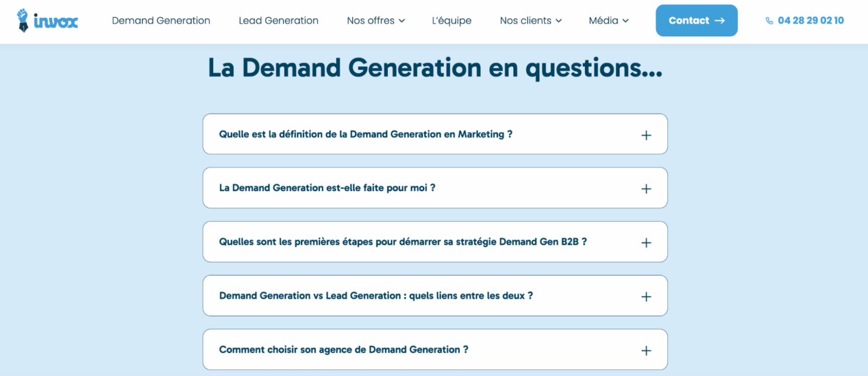The height and width of the screenshot is (376, 868).
Task: Open L'équipe nav item
Action: 451,21
